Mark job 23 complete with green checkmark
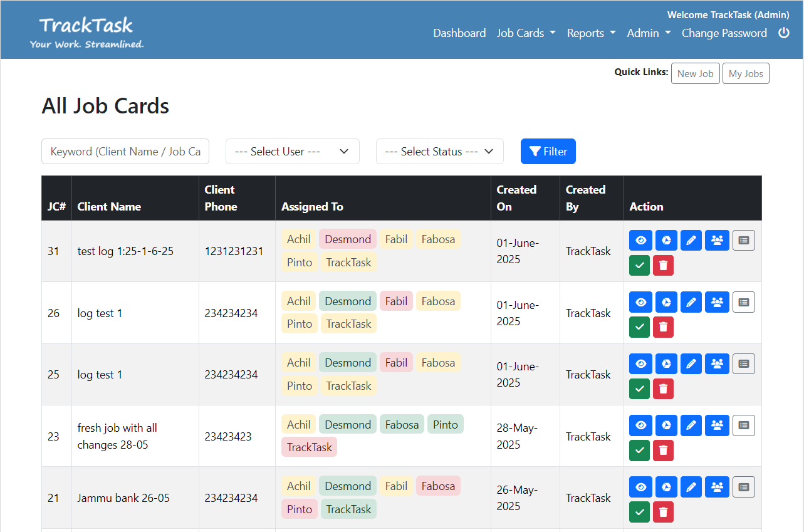The height and width of the screenshot is (532, 804). point(639,450)
